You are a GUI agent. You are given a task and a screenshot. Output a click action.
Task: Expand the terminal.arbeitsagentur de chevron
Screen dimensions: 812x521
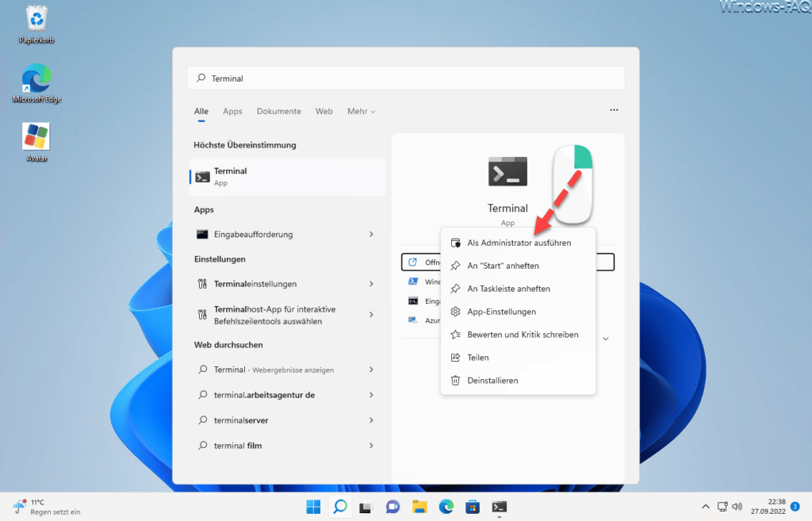[371, 395]
